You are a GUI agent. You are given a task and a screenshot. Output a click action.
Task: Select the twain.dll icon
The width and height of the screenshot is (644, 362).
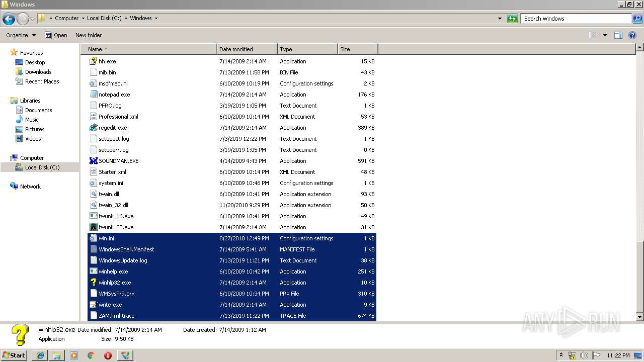pyautogui.click(x=93, y=194)
